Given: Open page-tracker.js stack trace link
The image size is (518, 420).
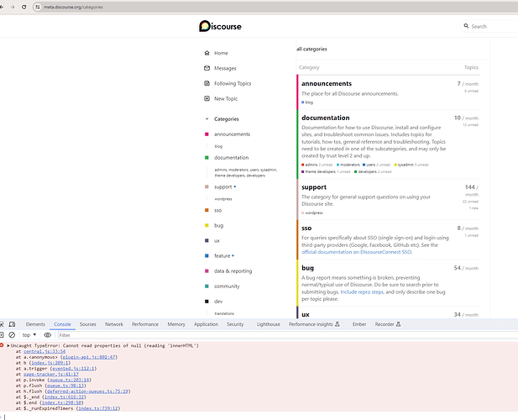Looking at the screenshot, I should click(x=51, y=374).
